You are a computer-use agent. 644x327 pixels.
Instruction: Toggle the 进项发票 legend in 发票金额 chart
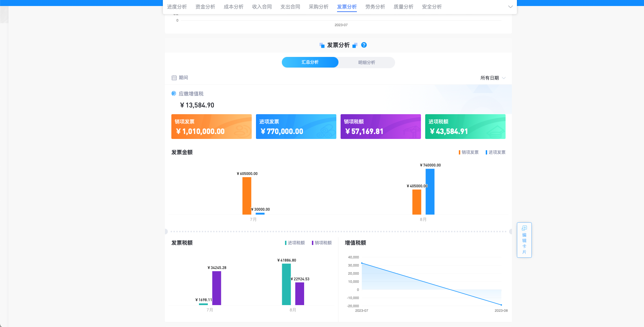point(496,152)
